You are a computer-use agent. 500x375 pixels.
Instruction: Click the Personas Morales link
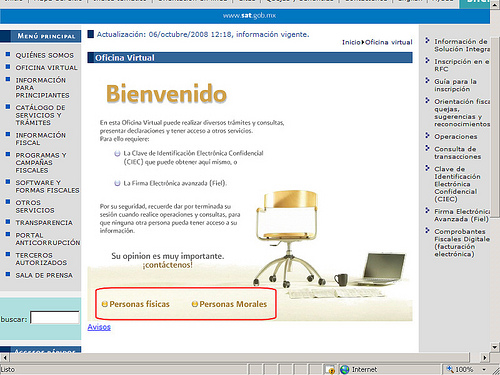[233, 304]
